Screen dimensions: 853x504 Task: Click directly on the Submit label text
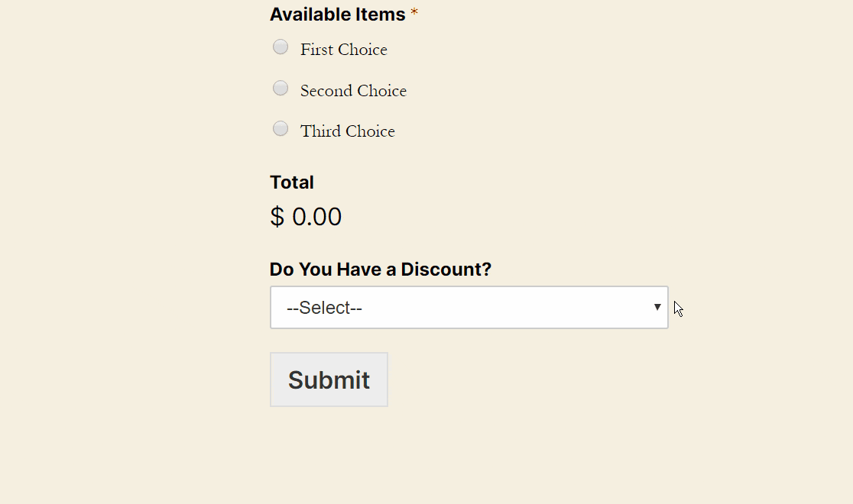click(329, 380)
